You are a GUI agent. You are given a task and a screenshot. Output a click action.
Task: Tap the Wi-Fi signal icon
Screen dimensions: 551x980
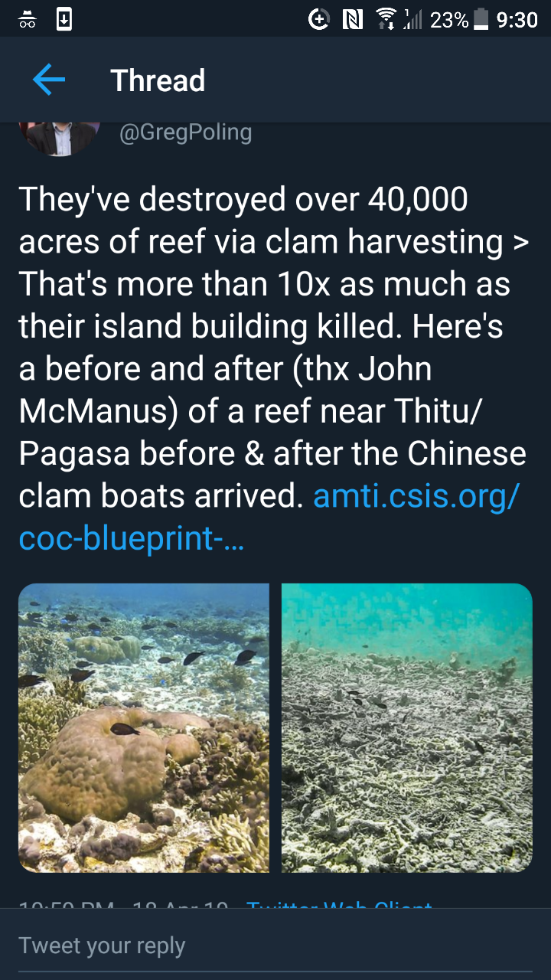tap(387, 20)
